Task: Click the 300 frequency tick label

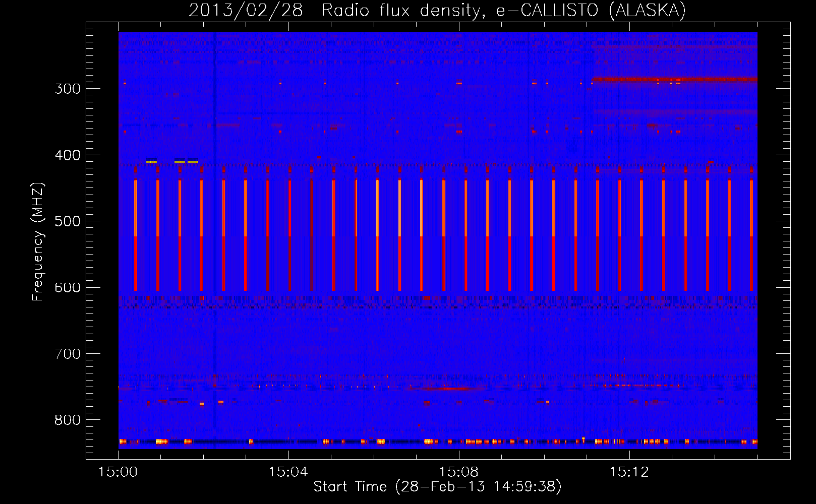Action: pos(68,89)
